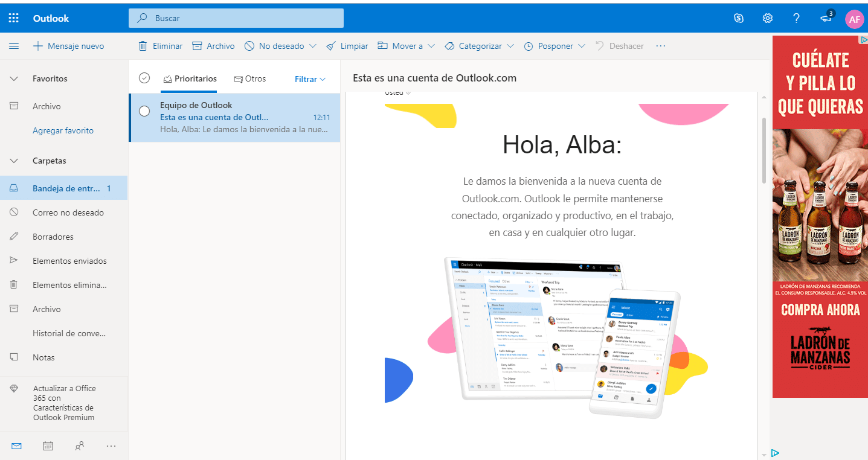The image size is (868, 460).
Task: Expand recipient details next to Usted
Action: coord(408,93)
